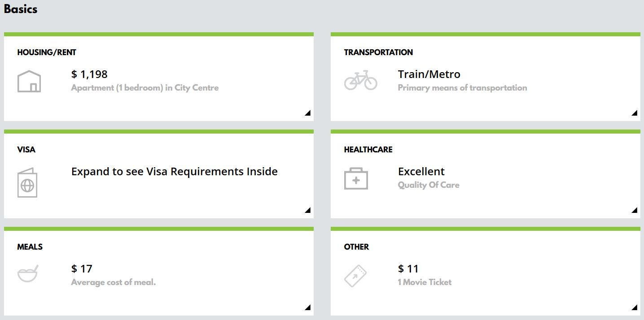Expand the Healthcare card corner triangle

pos(634,210)
